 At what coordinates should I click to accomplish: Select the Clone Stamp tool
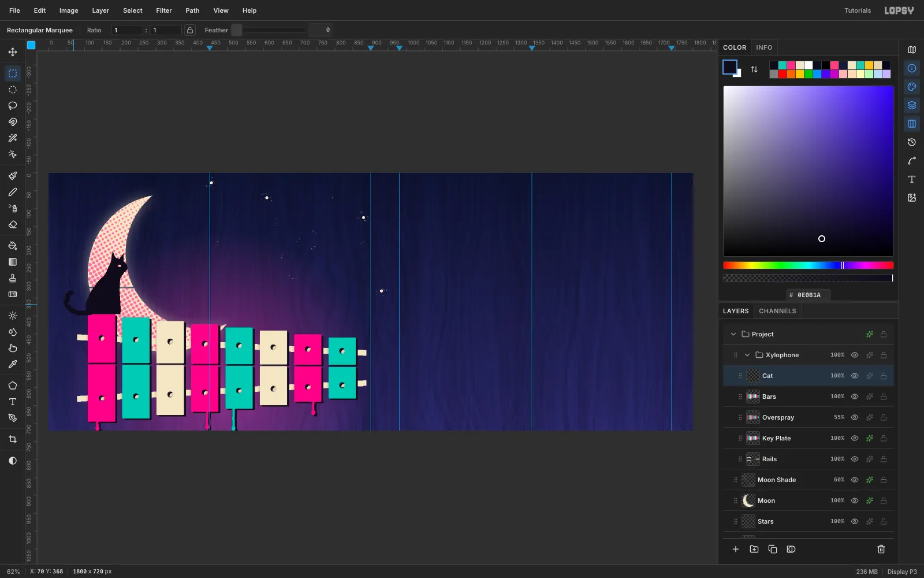click(x=13, y=278)
